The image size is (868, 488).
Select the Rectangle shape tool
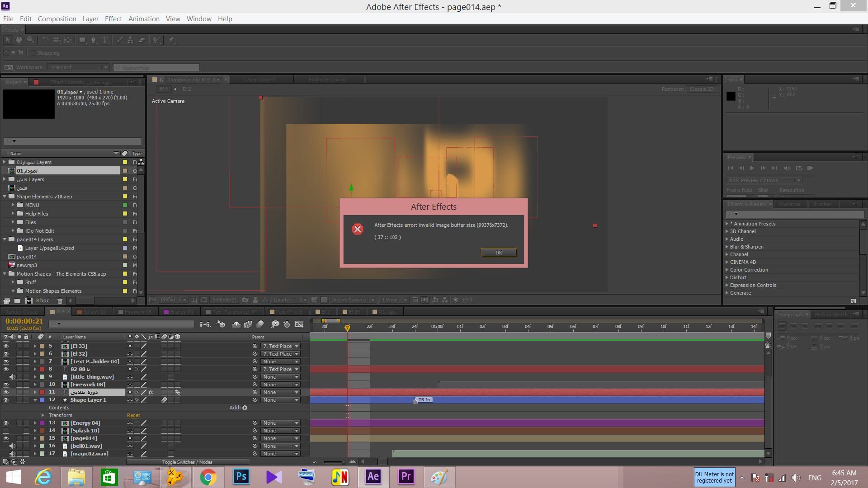point(82,40)
